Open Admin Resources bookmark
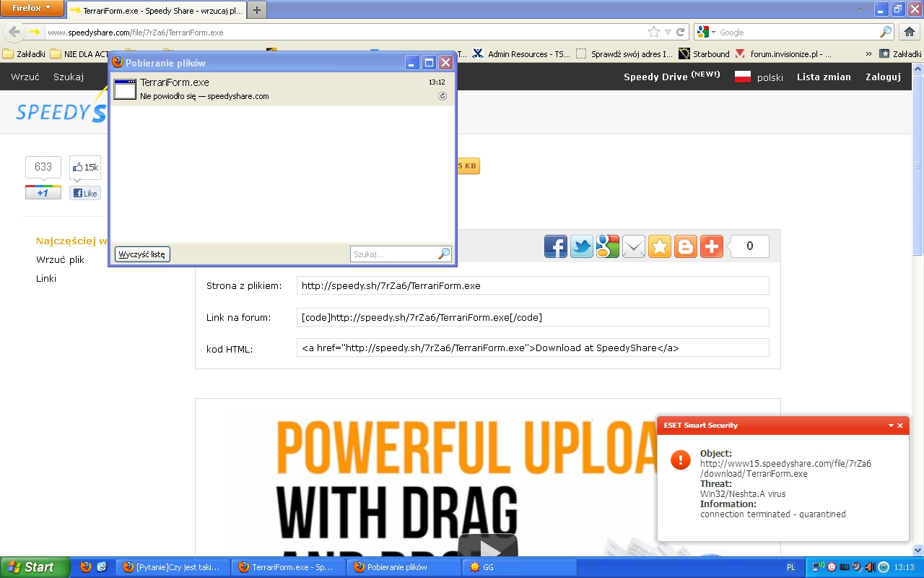 [521, 53]
